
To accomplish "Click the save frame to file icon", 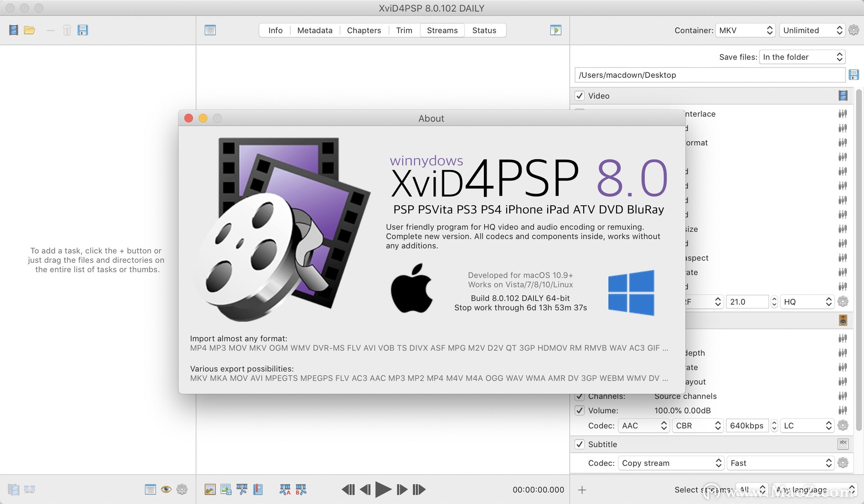I will click(226, 489).
